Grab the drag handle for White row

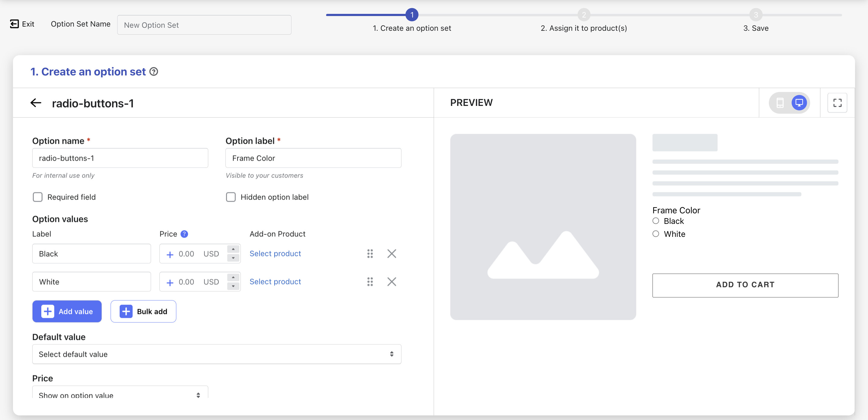point(370,282)
